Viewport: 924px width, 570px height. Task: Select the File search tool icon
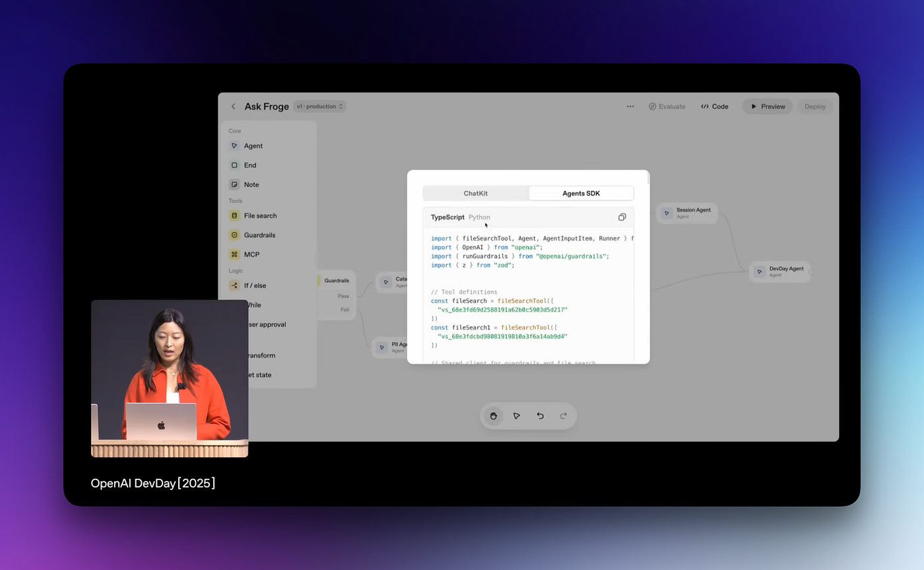[x=234, y=215]
